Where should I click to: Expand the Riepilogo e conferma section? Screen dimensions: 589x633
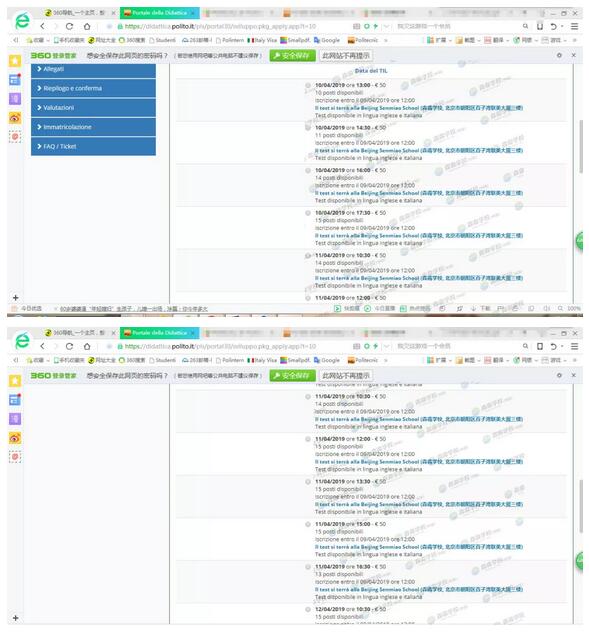coord(93,88)
